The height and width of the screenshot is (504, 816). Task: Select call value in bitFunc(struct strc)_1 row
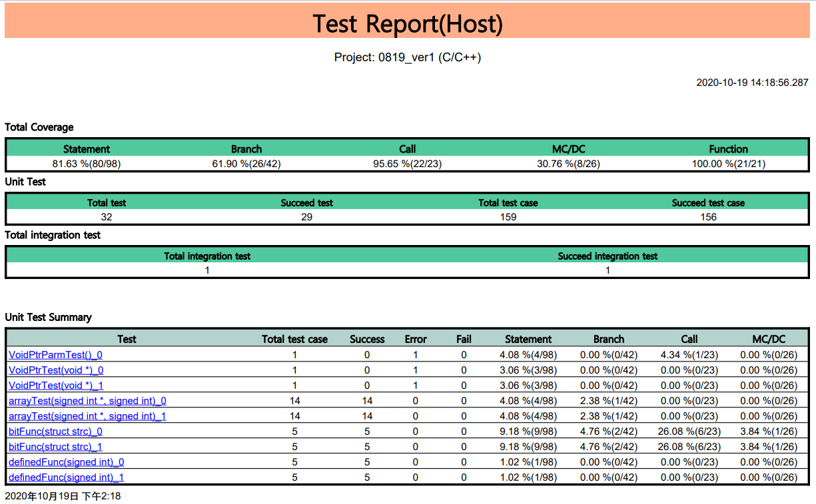(689, 447)
